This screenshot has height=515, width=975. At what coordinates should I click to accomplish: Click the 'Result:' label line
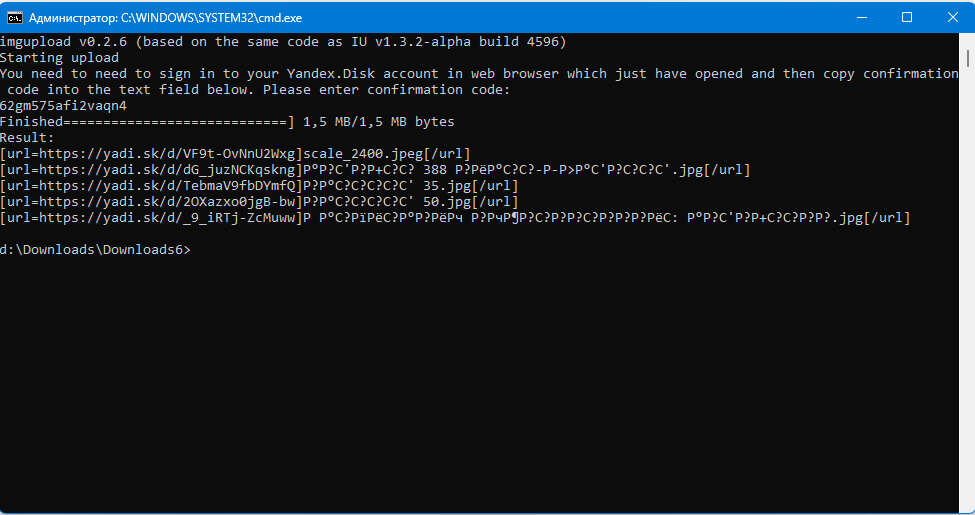(28, 138)
